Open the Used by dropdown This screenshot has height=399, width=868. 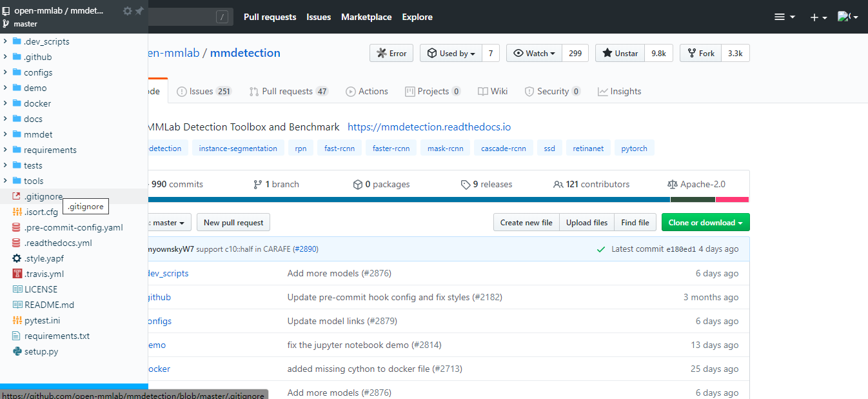(x=451, y=54)
